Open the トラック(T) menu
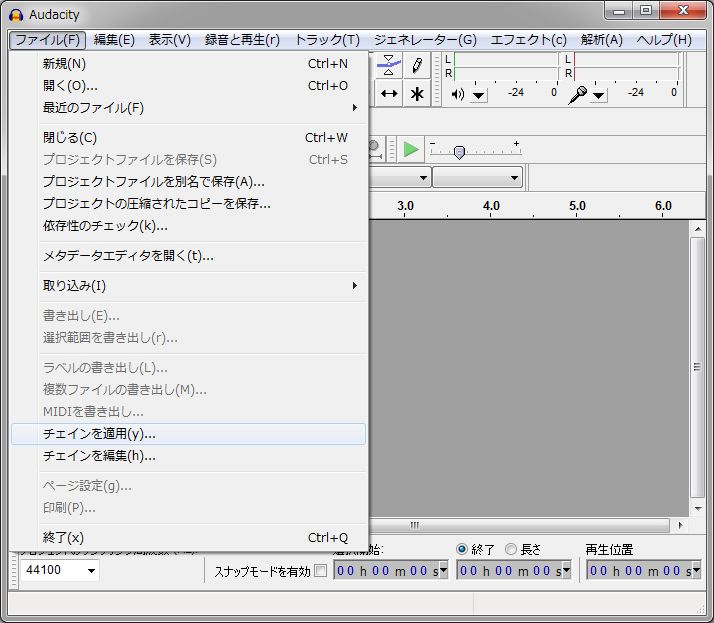Screen dimensions: 714x623 pyautogui.click(x=327, y=40)
